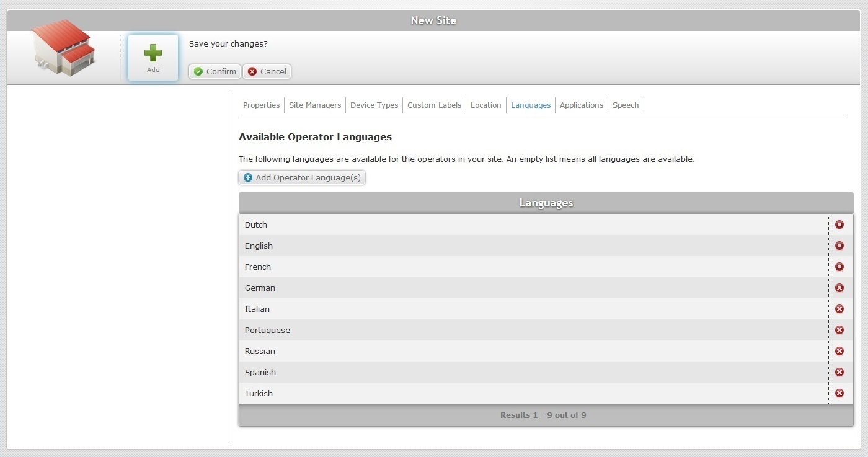Switch to the Site Managers tab
The width and height of the screenshot is (868, 457).
[315, 105]
